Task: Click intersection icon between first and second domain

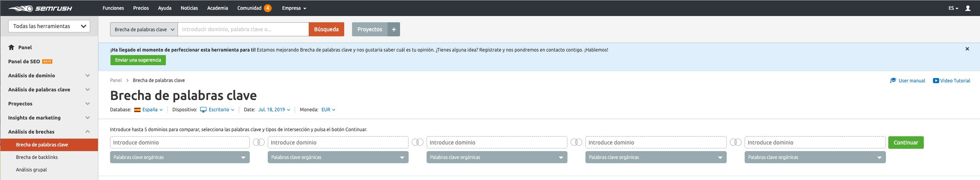Action: pos(259,142)
